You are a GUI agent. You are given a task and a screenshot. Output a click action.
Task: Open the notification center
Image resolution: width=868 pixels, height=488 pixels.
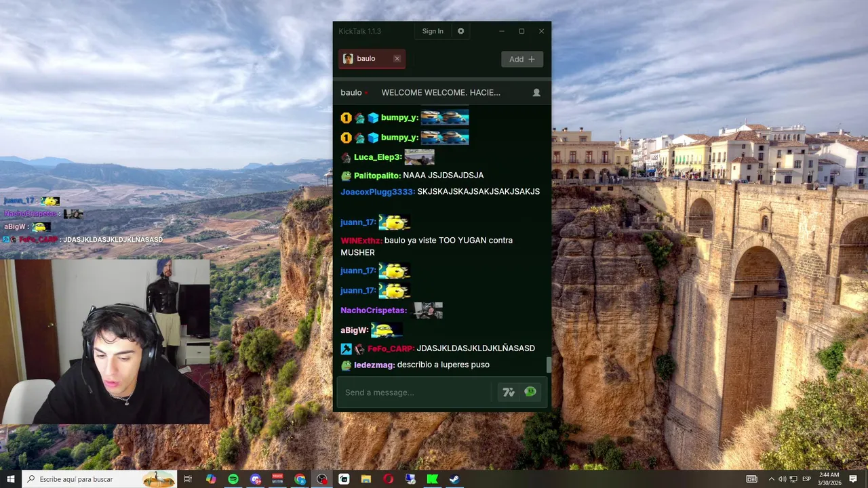[x=853, y=479]
